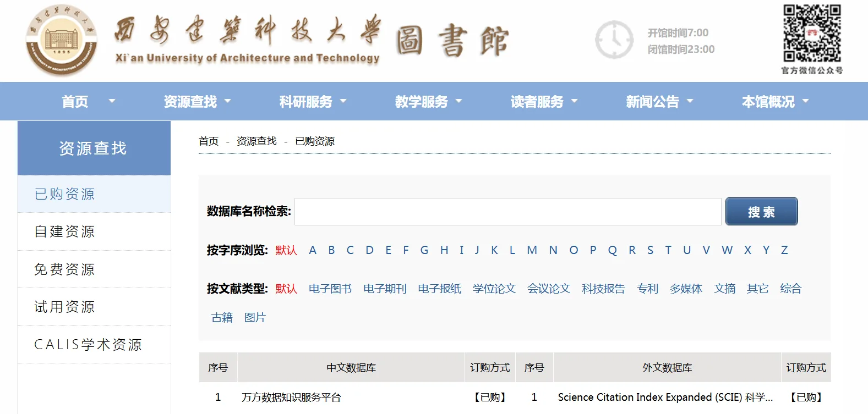
Task: Click the clock icon beside opening hours
Action: coord(614,40)
